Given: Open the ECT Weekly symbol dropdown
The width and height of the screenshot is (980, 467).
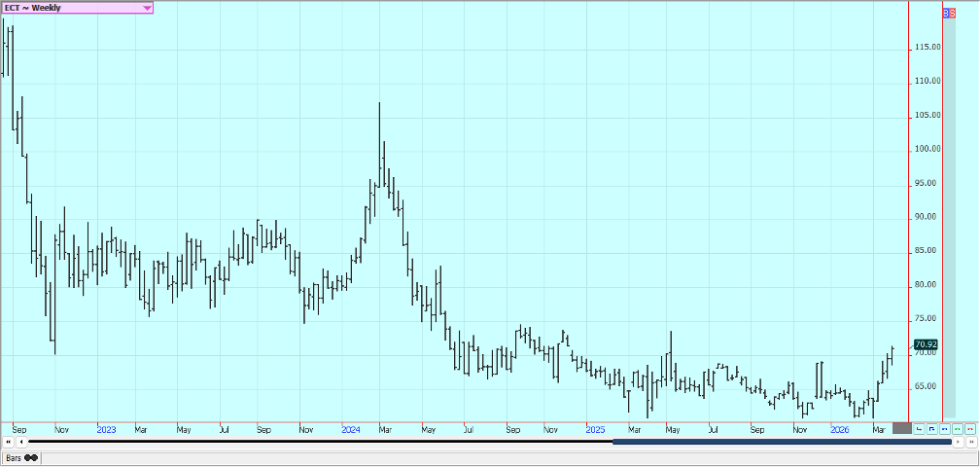Looking at the screenshot, I should tap(147, 8).
